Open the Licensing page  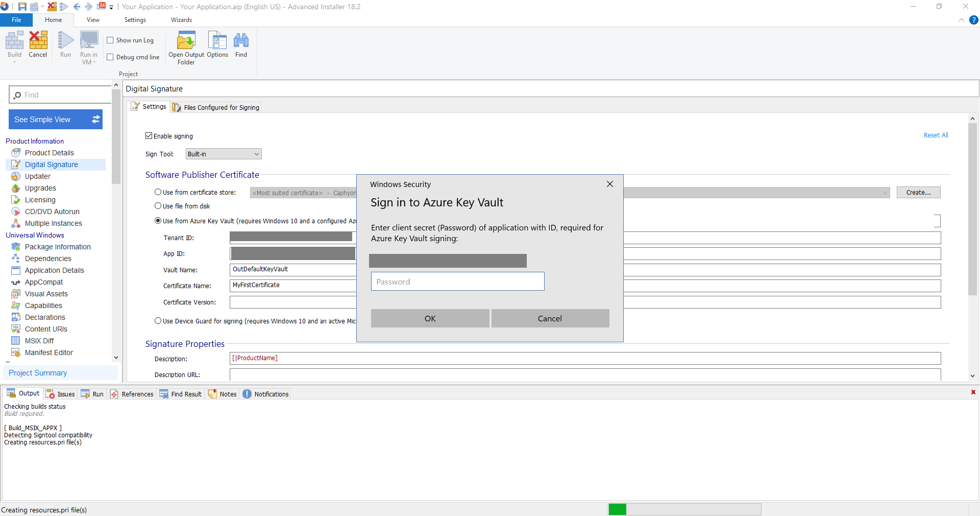(x=40, y=200)
